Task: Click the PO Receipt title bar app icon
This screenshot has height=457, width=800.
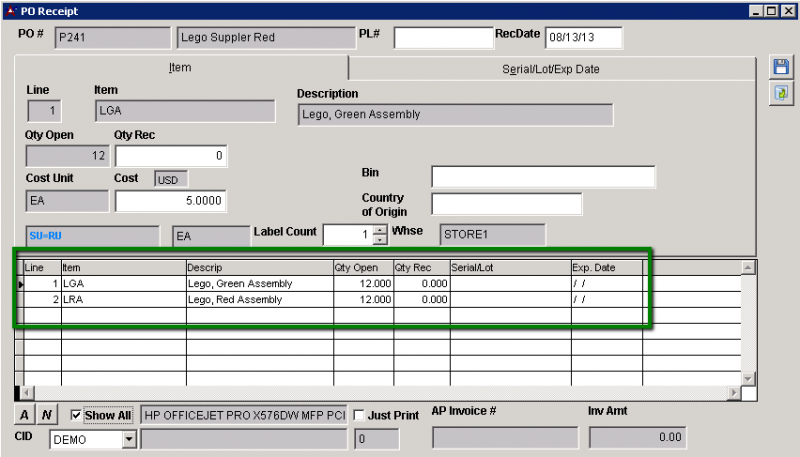Action: coord(9,10)
